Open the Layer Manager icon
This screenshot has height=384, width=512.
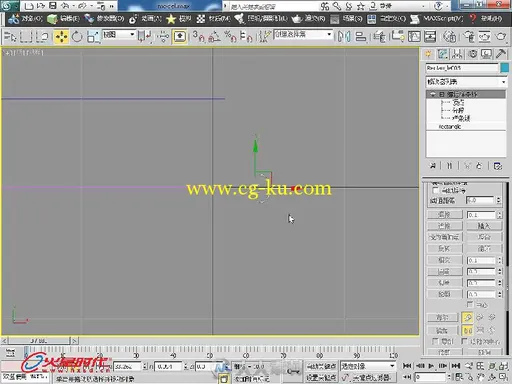coord(379,37)
